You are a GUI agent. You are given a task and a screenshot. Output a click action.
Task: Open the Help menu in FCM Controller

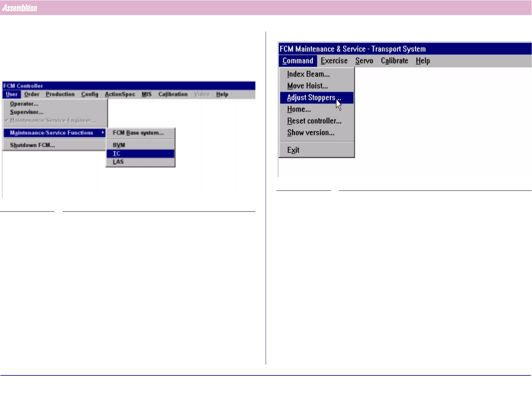(222, 94)
